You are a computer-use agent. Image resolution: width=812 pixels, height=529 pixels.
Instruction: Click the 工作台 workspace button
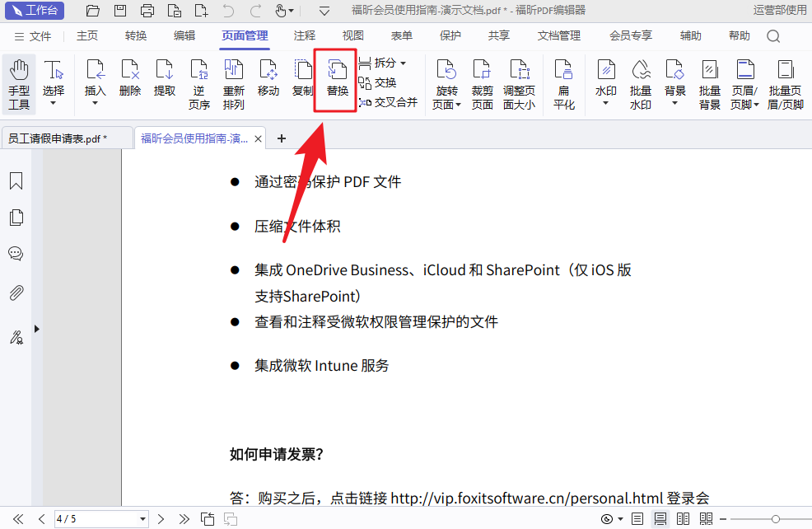[35, 11]
